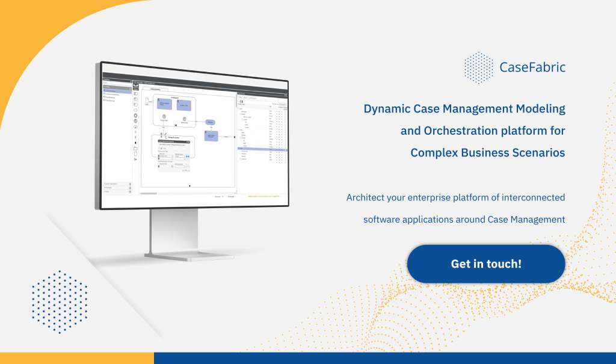Click the CaseFabric logo at top right
616x364 pixels.
coord(515,67)
